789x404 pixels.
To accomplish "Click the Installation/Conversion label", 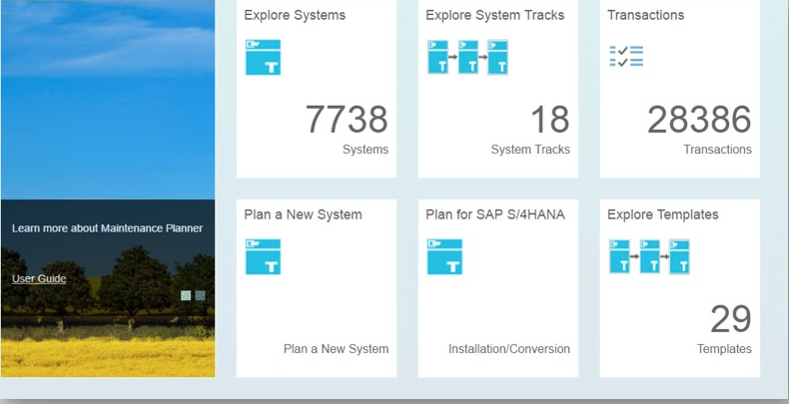I will coord(509,349).
